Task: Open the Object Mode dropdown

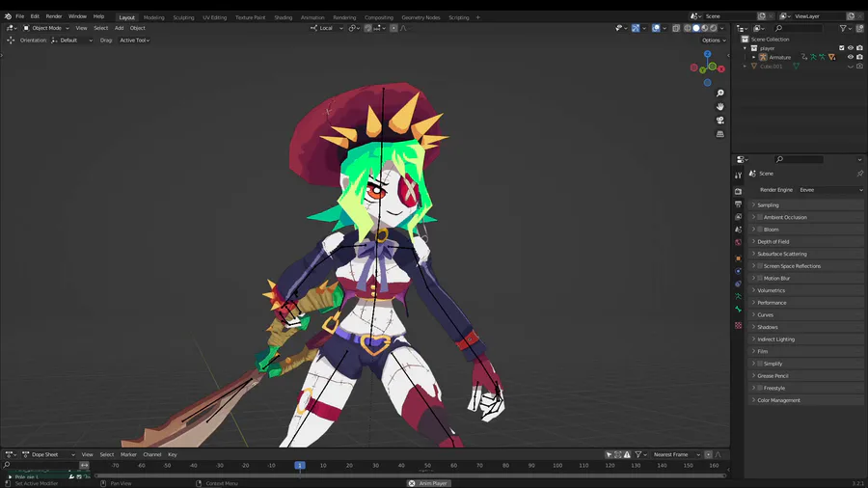Action: 46,28
